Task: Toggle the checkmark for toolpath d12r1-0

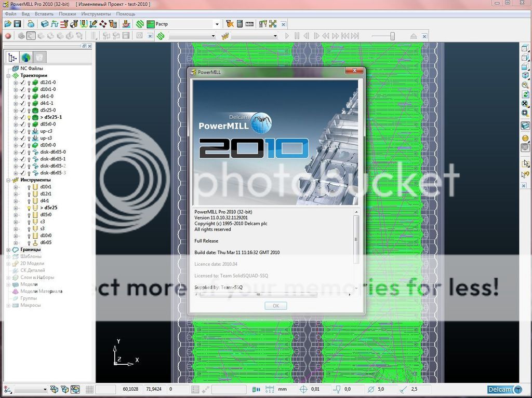Action: (x=22, y=83)
